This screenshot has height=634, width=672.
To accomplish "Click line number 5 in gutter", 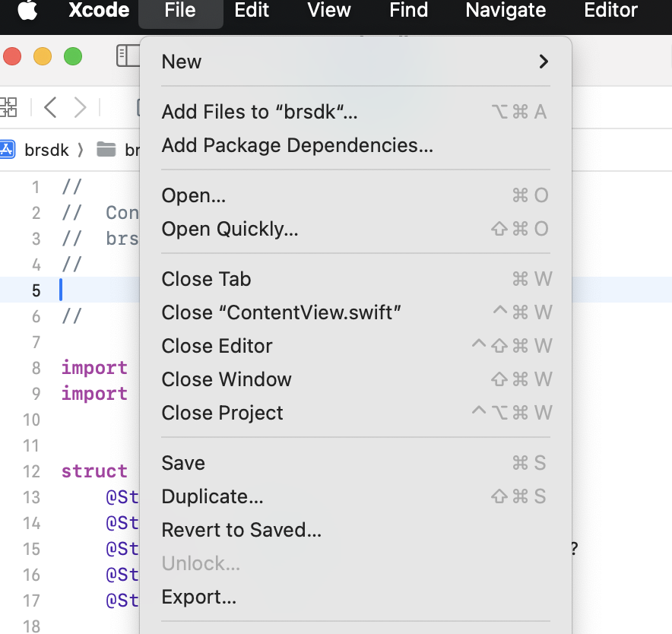I will click(x=36, y=290).
